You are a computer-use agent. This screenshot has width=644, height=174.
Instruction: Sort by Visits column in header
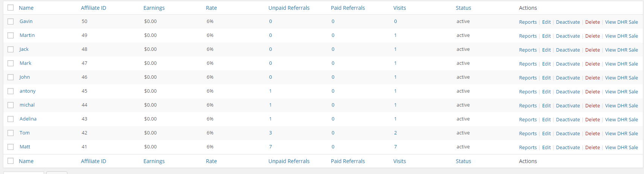(x=399, y=8)
